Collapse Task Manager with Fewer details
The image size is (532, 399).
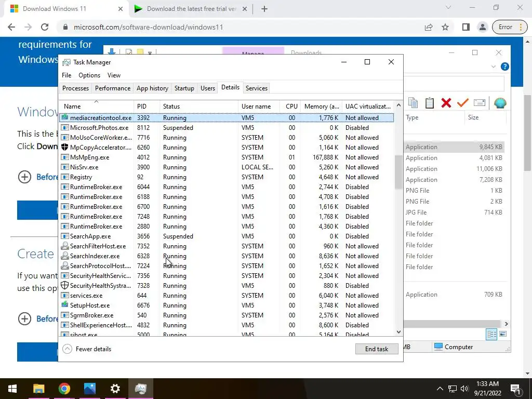pyautogui.click(x=87, y=349)
